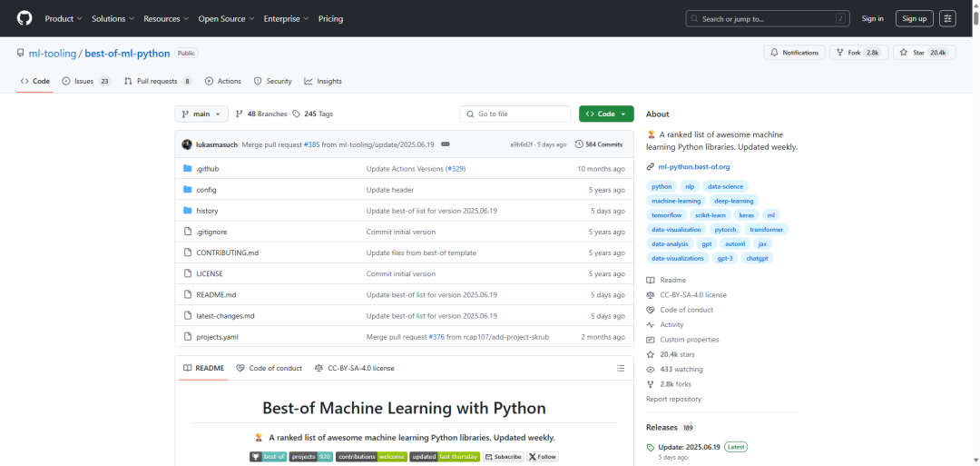Screen dimensions: 980x466
Task: Expand the Solutions dropdown
Action: (x=113, y=19)
